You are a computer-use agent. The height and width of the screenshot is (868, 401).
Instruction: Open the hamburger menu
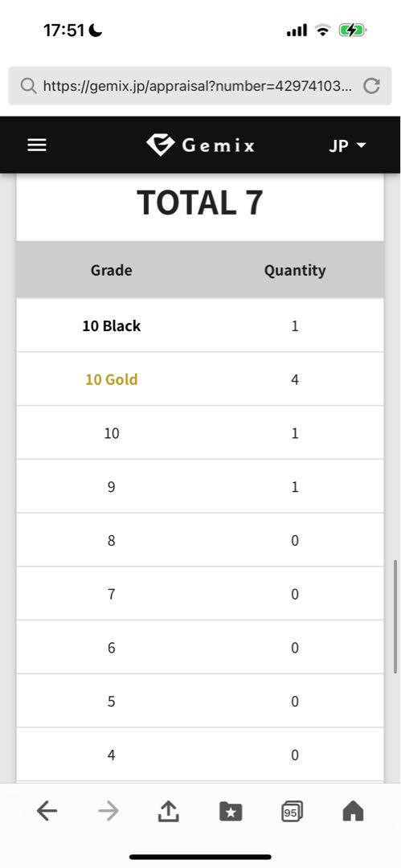pos(36,145)
